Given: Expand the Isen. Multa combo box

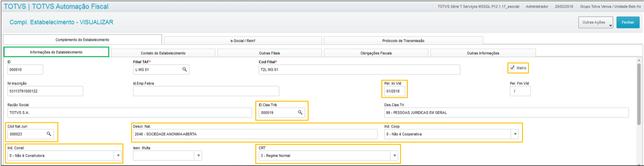Looking at the screenshot, I should [x=198, y=156].
